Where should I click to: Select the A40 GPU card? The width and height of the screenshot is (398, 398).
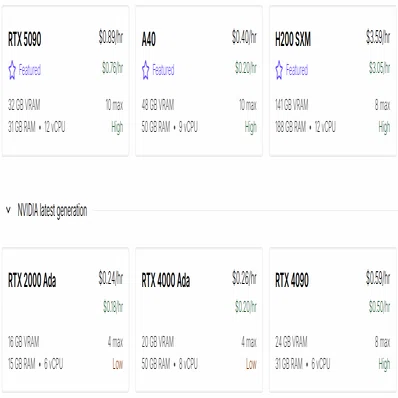(x=199, y=81)
